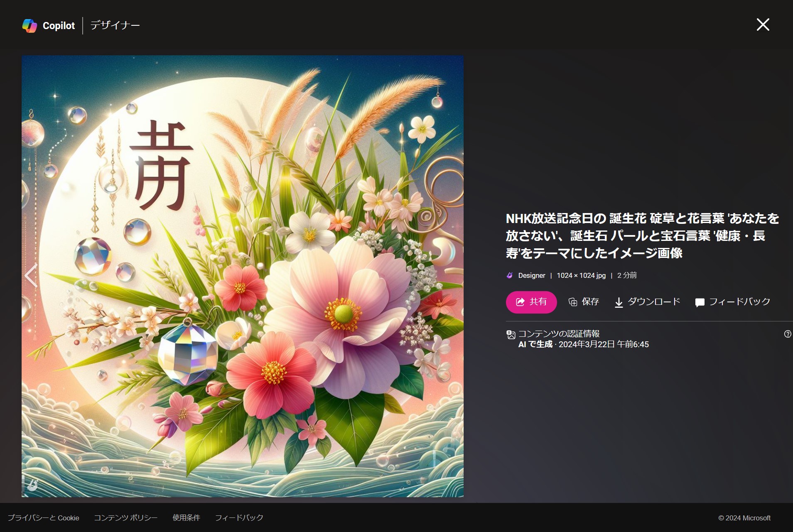Open the デザイナー home link
793x532 pixels.
(x=115, y=25)
